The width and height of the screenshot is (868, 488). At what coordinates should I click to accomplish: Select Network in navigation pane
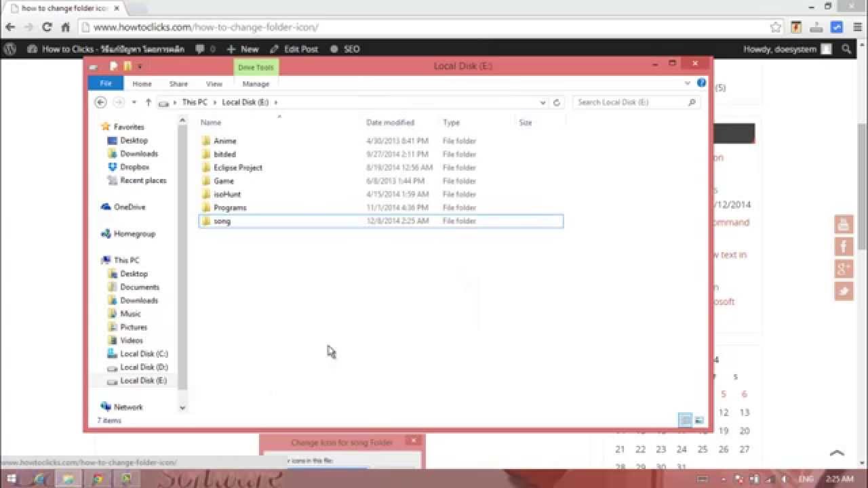(127, 407)
